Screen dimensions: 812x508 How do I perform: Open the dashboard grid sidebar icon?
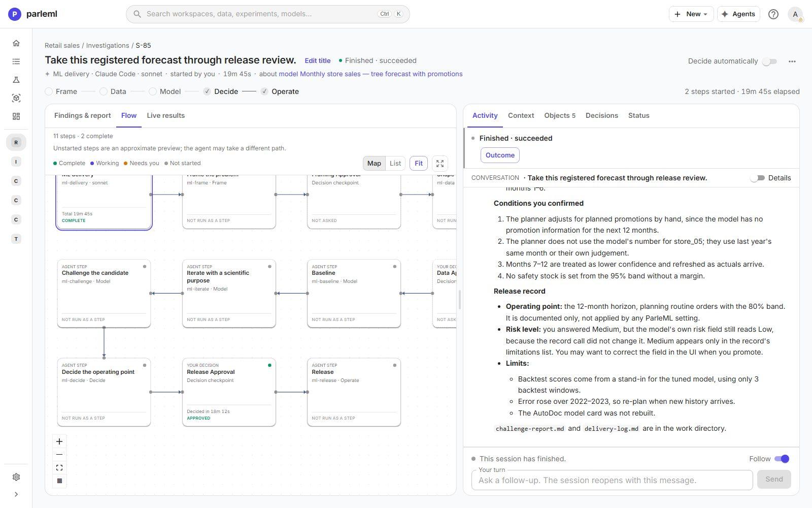tap(16, 116)
